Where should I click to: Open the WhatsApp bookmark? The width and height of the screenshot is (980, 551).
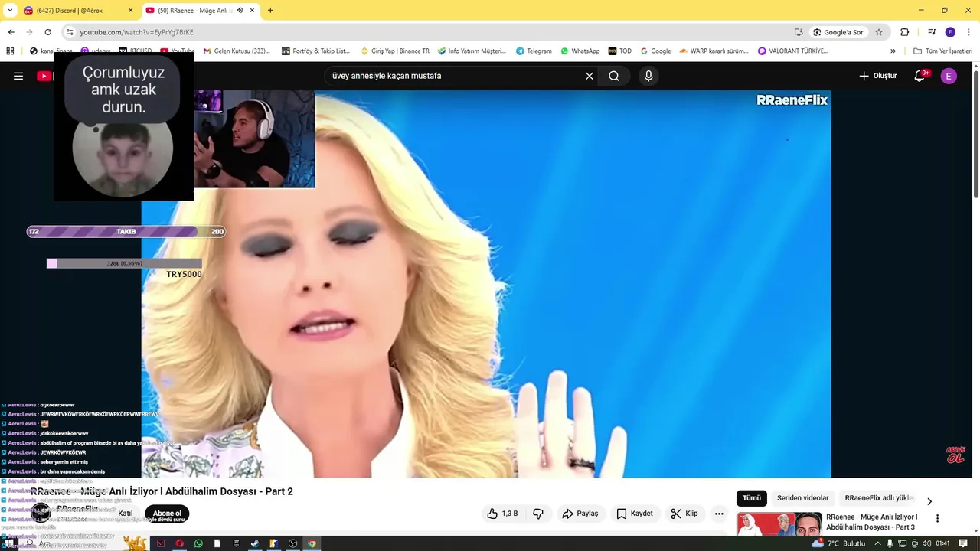point(580,51)
